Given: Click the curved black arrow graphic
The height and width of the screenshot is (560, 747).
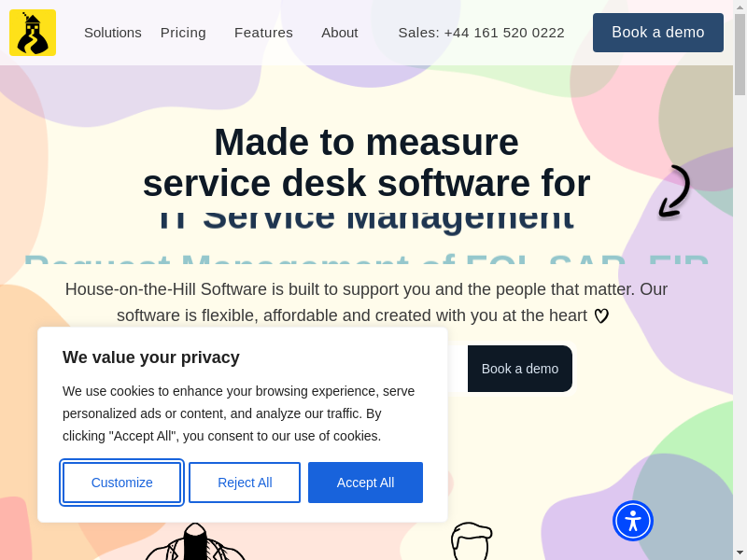Looking at the screenshot, I should click(674, 191).
